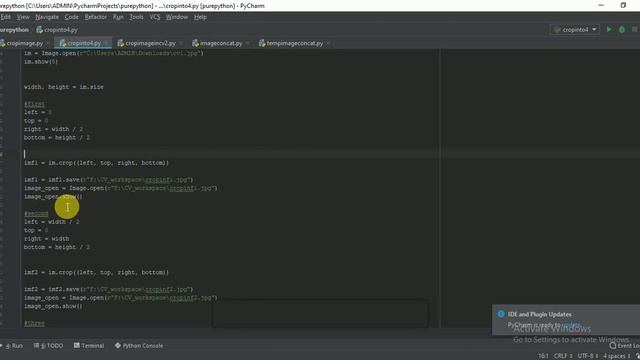
Task: Close the imageconcat.py tab
Action: [x=247, y=43]
